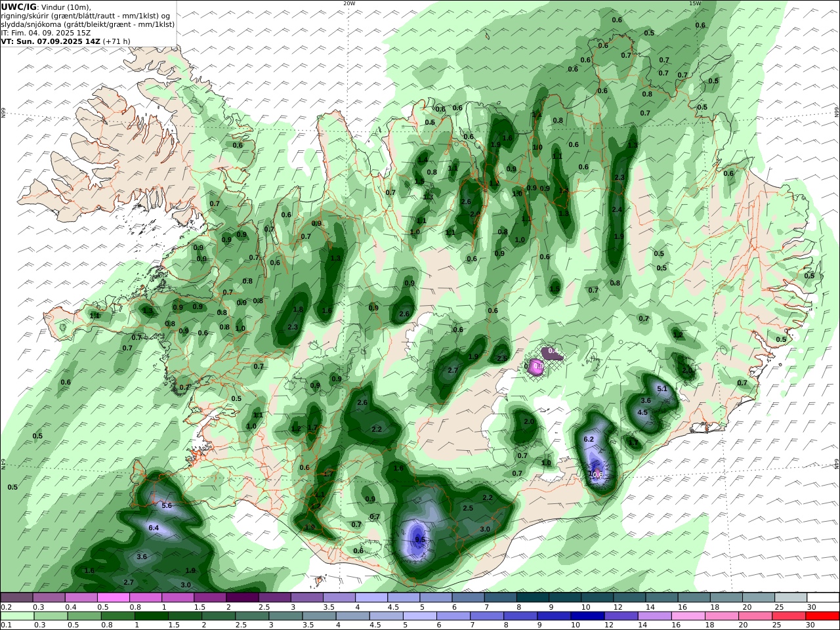The width and height of the screenshot is (840, 630).
Task: Click the snow legend swatch labeled 9
Action: coord(564,598)
